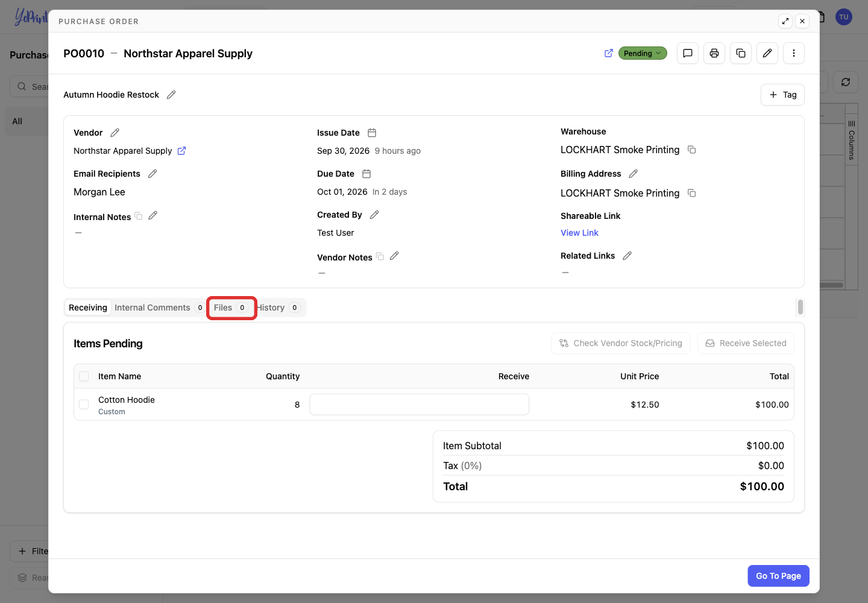Edit Email Recipients
The height and width of the screenshot is (603, 868).
pos(153,174)
